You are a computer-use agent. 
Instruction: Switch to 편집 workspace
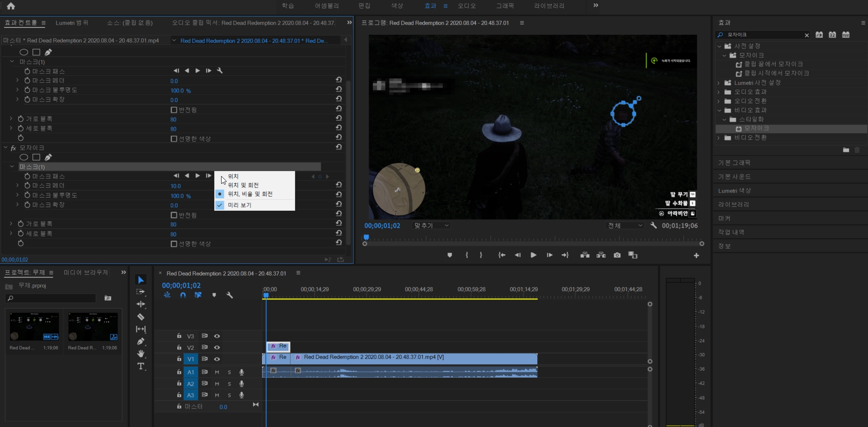[x=365, y=6]
